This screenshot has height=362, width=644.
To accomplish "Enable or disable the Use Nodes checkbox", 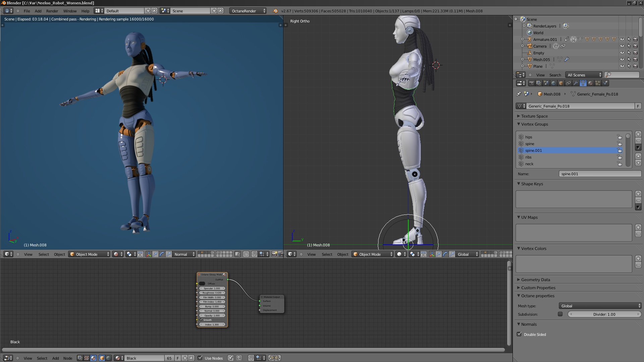I will tap(200, 358).
